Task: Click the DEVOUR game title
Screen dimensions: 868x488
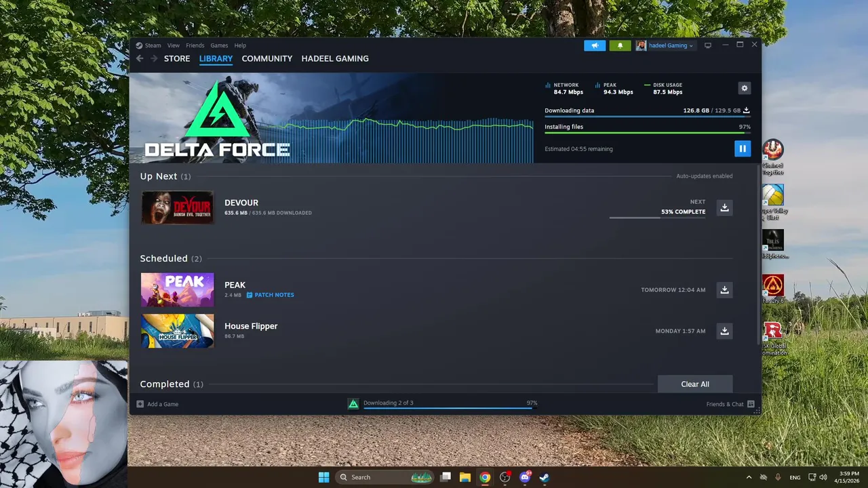Action: point(241,203)
